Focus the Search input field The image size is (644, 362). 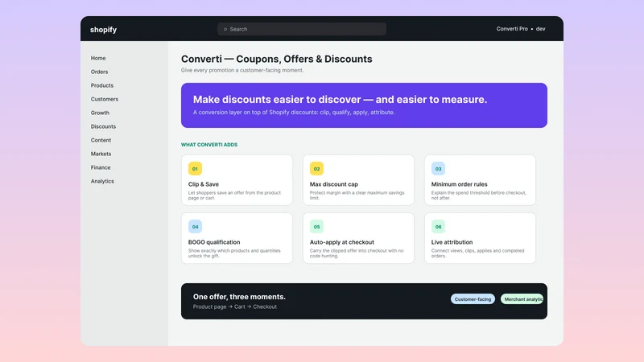301,29
